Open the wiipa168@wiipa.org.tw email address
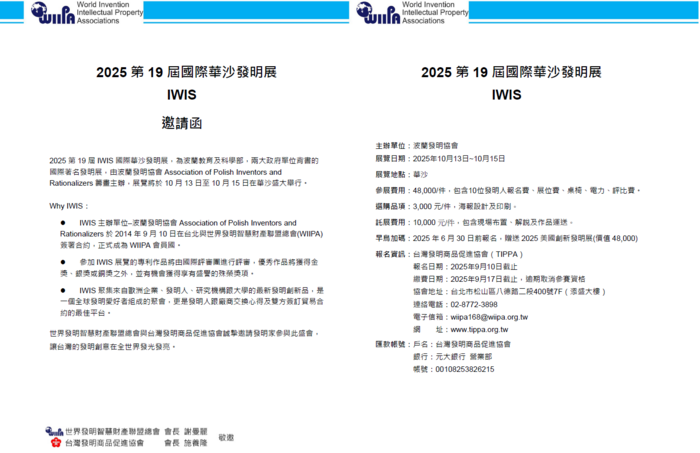The image size is (700, 453). pyautogui.click(x=489, y=317)
